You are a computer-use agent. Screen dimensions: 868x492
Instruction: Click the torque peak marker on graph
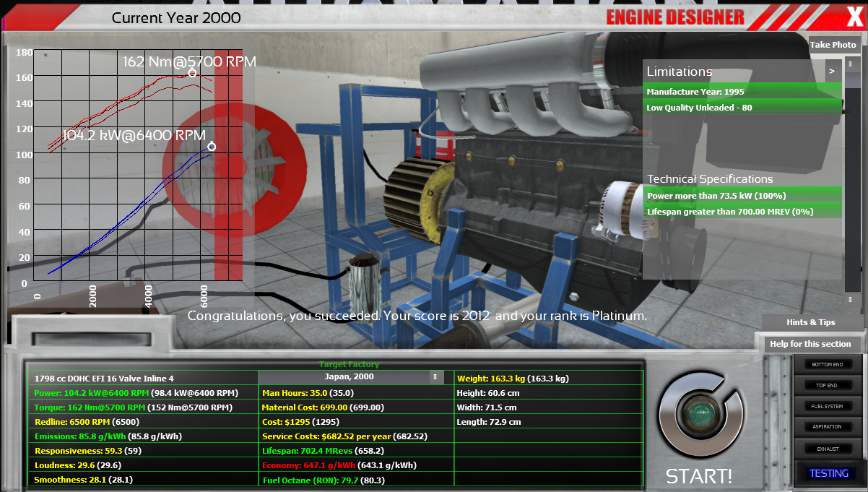(192, 73)
